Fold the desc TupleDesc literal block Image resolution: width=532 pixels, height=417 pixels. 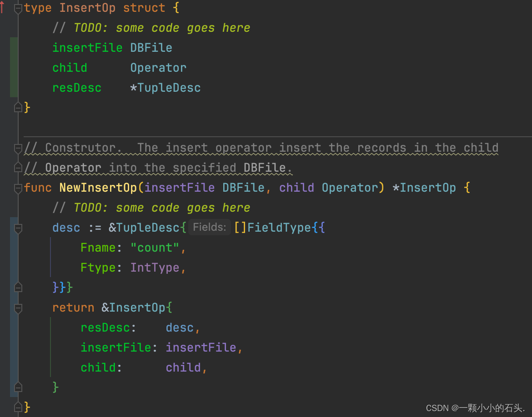click(18, 228)
